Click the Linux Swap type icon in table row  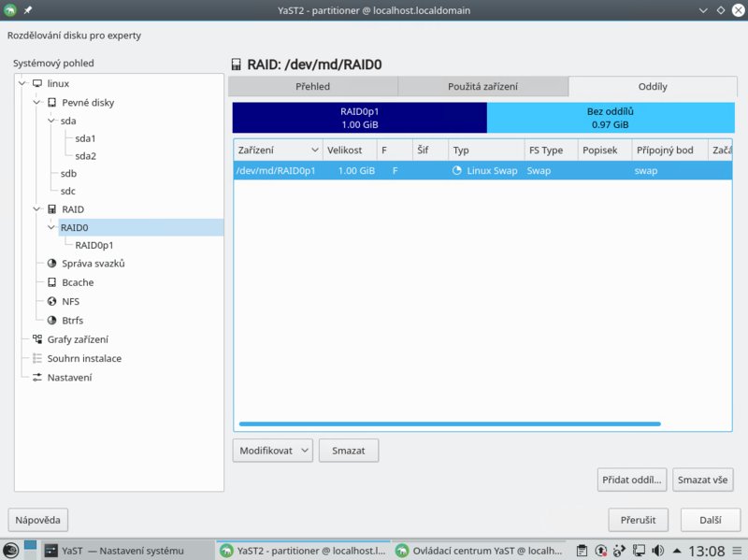(x=457, y=170)
